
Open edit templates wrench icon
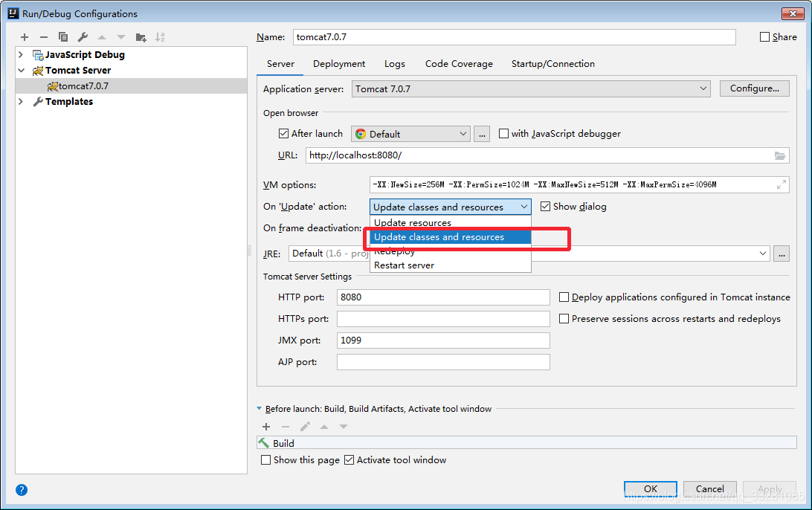(83, 37)
